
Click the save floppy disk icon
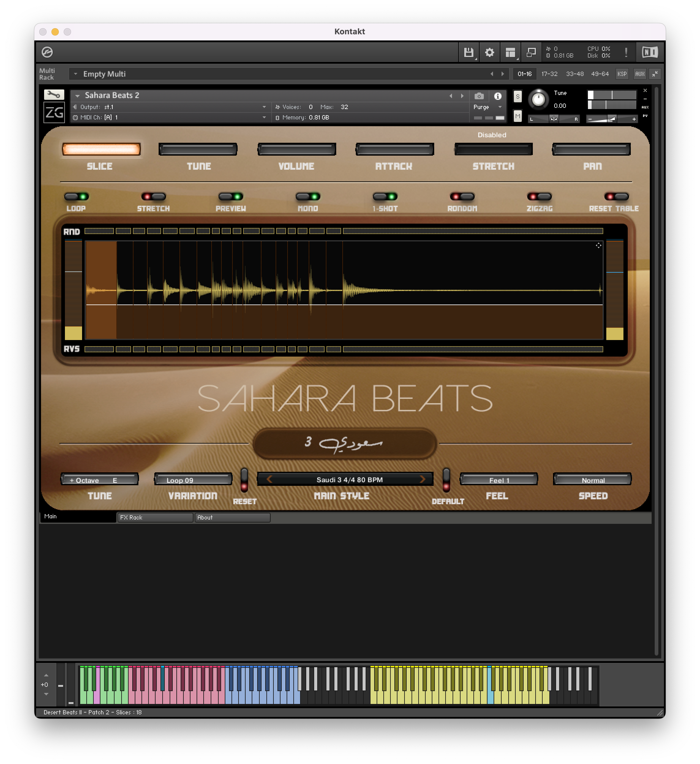(x=469, y=52)
